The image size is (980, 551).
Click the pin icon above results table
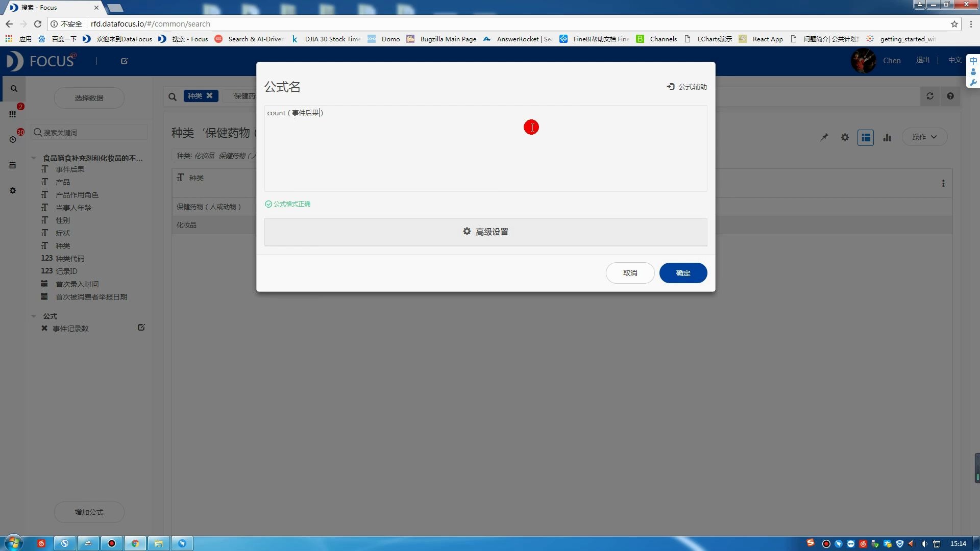(824, 137)
